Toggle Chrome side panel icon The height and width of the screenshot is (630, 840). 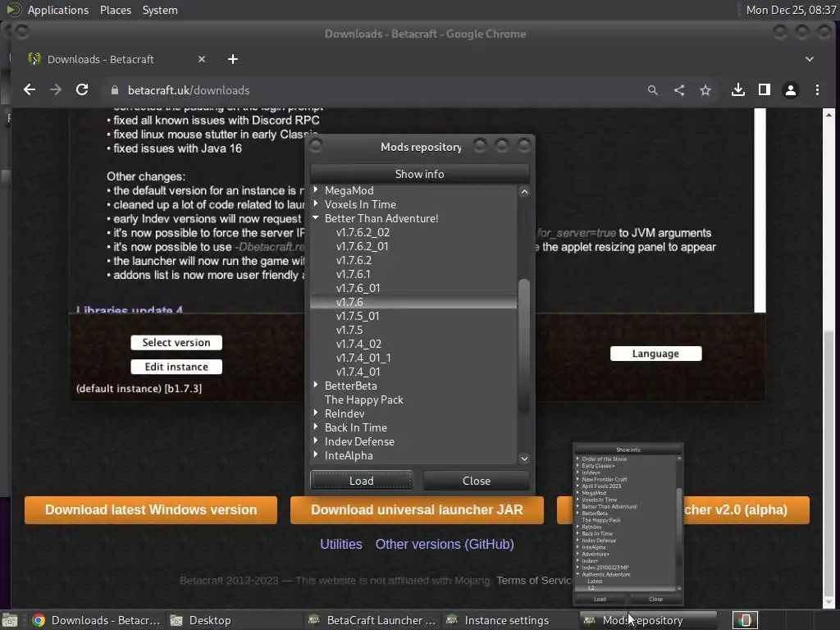(x=765, y=90)
